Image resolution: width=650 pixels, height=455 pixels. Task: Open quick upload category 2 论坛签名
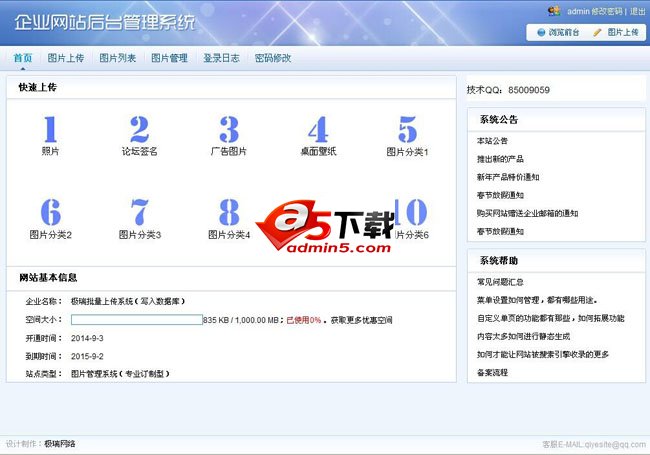point(139,135)
